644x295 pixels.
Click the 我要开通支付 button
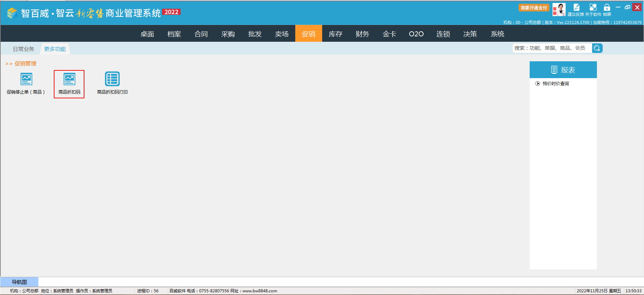[534, 8]
